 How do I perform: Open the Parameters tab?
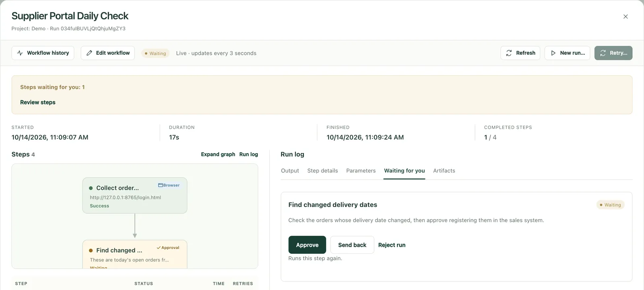pyautogui.click(x=361, y=171)
